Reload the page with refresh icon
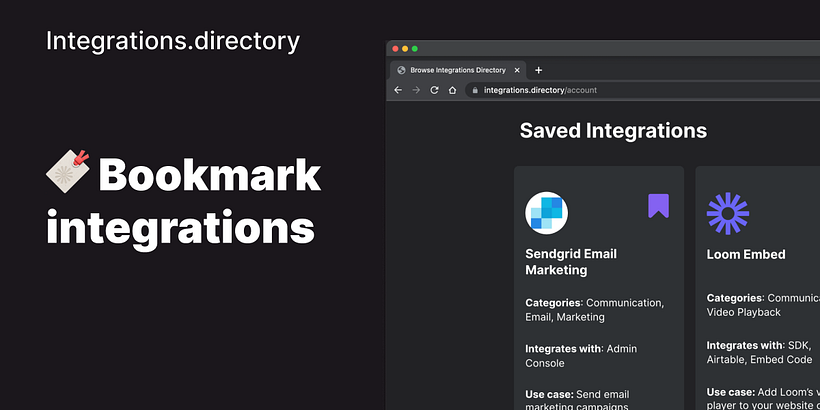The image size is (820, 410). point(434,90)
